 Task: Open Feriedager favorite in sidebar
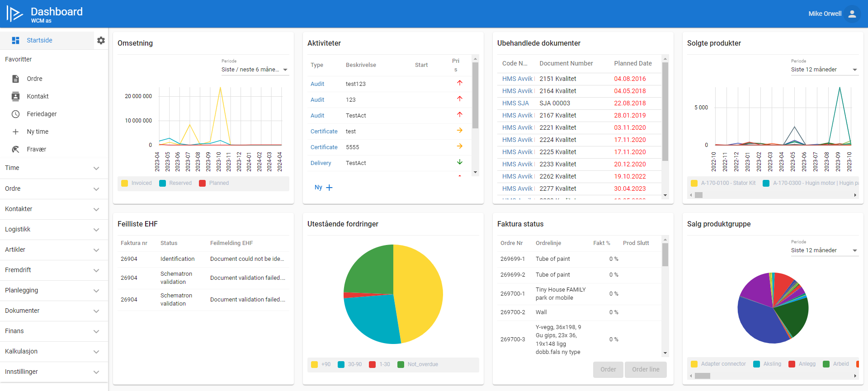42,114
